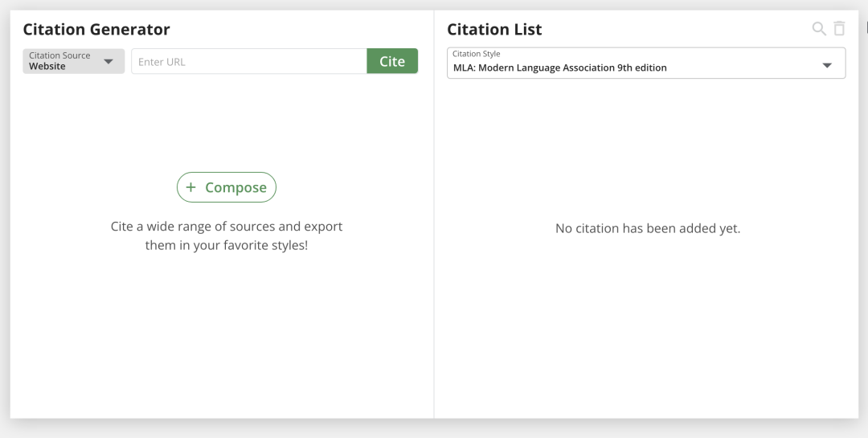The width and height of the screenshot is (868, 438).
Task: Open the Citation Source Website dropdown
Action: 74,61
